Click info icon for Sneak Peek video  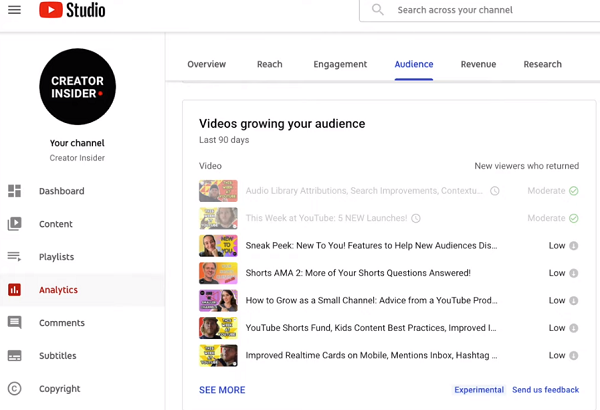574,246
